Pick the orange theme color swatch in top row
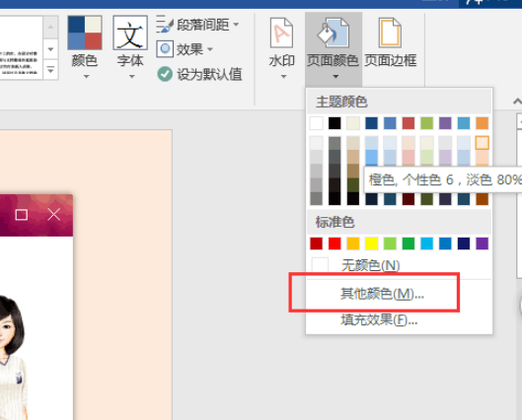The image size is (522, 420). 483,123
